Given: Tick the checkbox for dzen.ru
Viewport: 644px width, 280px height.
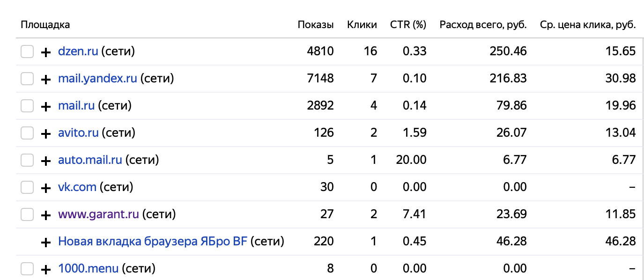Looking at the screenshot, I should click(27, 52).
